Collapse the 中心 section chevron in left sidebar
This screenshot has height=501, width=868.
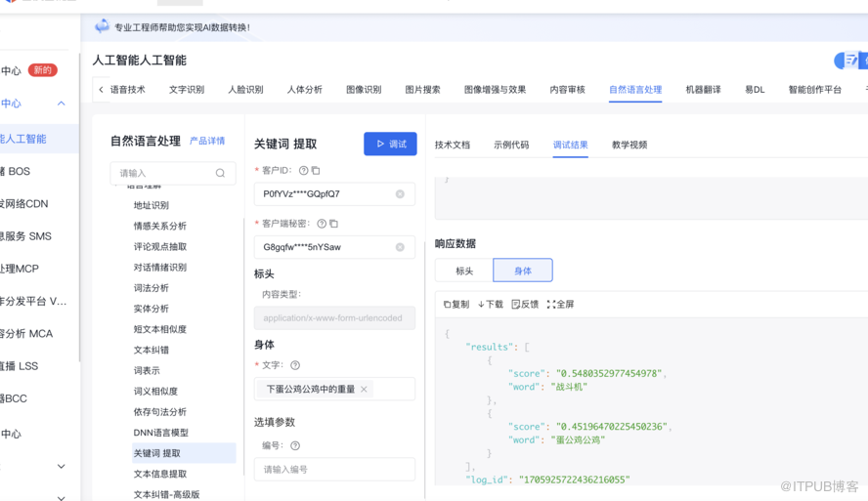tap(61, 104)
